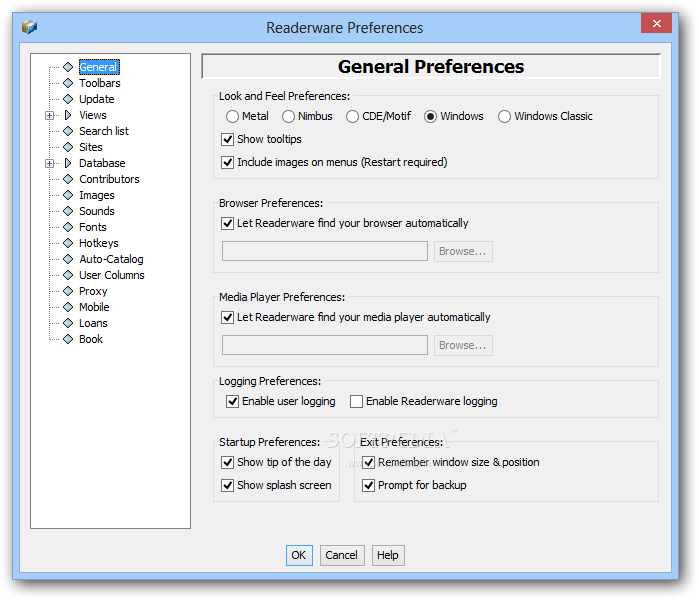Click the diamond icon beside Auto-Catalog

tap(68, 259)
